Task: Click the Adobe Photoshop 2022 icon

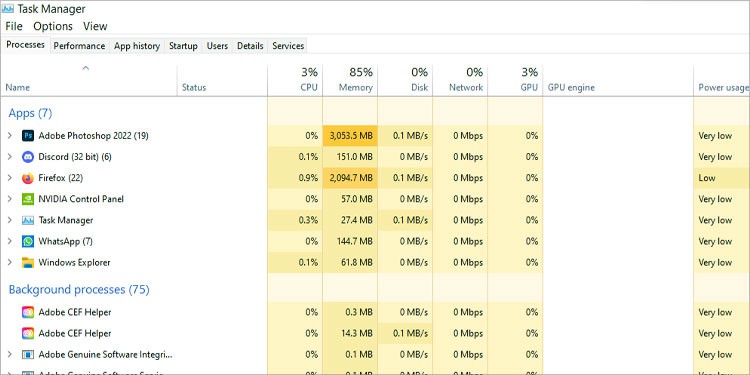Action: point(28,136)
